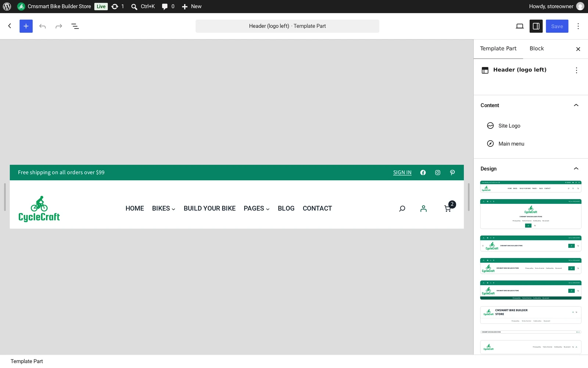588x368 pixels.
Task: Open Document Overview list view
Action: 75,26
